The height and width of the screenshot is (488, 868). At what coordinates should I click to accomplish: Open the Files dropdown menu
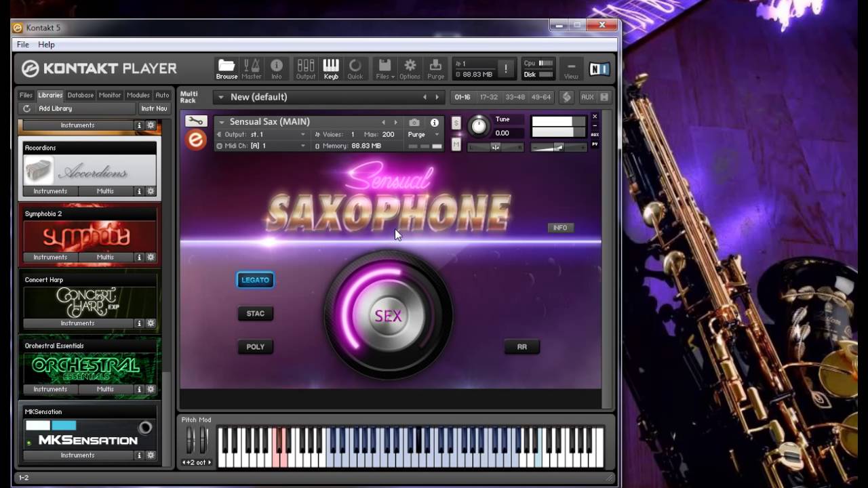point(385,68)
